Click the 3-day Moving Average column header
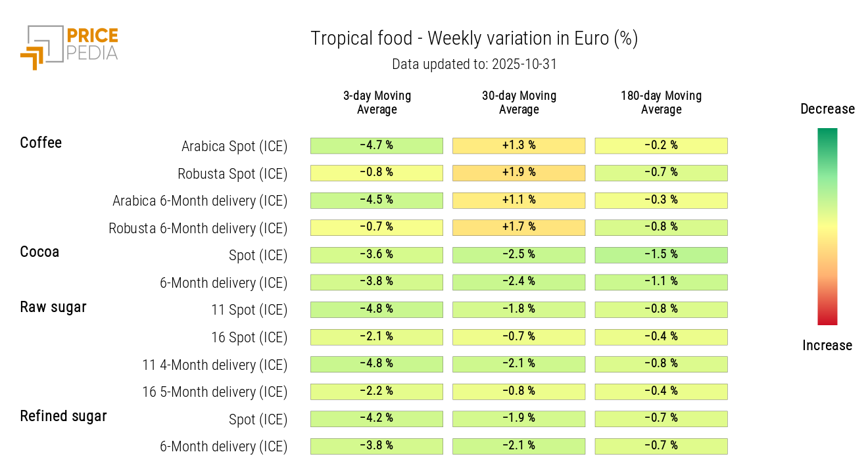Viewport: 868px width, 473px height. pos(377,102)
